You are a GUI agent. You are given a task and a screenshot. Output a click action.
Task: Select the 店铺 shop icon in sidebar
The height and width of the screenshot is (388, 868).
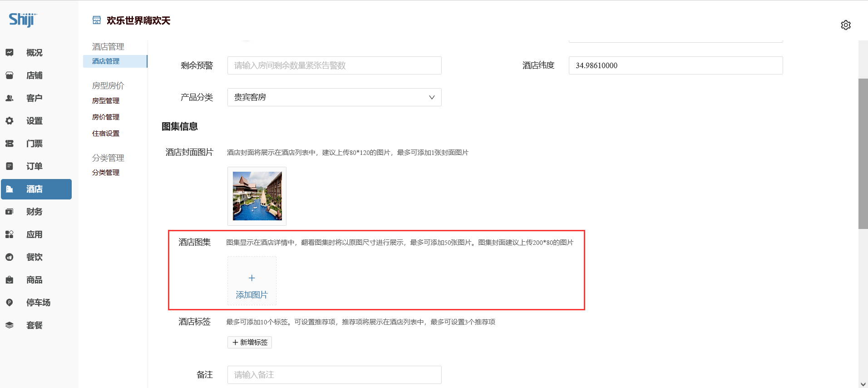click(10, 75)
